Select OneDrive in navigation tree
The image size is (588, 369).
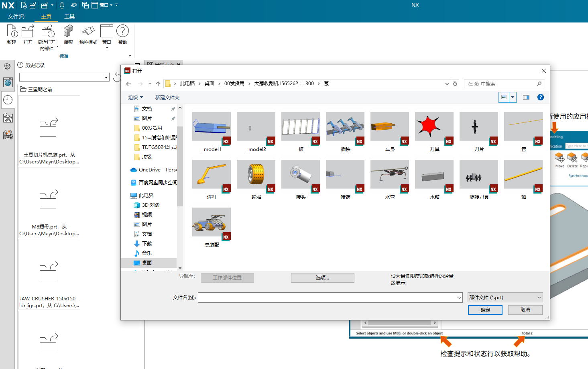153,170
